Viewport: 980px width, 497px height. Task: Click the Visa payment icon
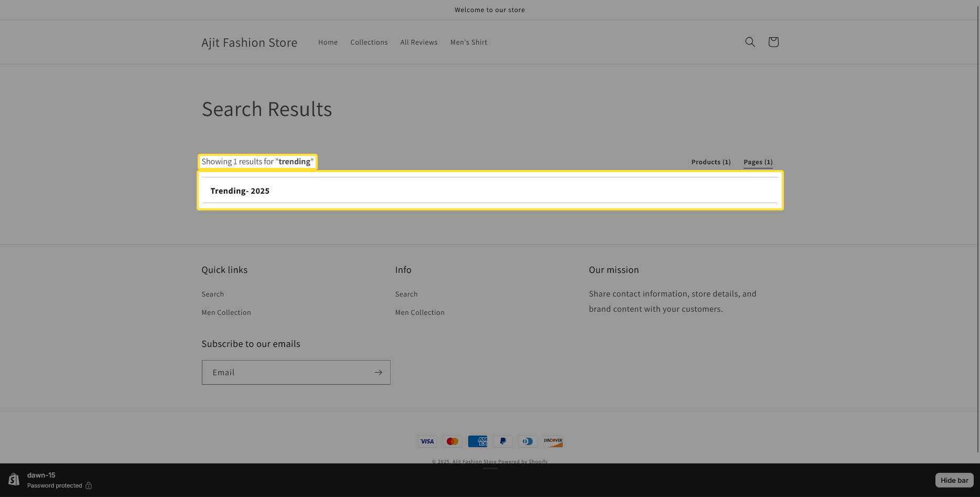coord(427,441)
